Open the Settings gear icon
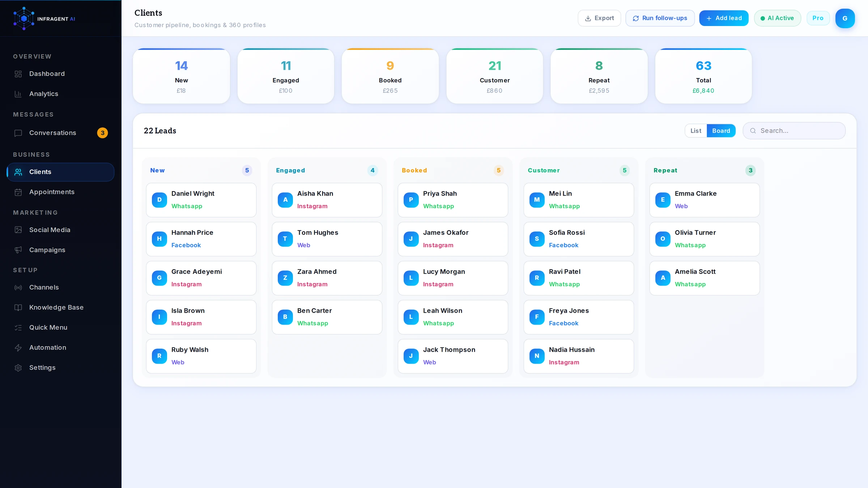This screenshot has width=868, height=488. (18, 368)
